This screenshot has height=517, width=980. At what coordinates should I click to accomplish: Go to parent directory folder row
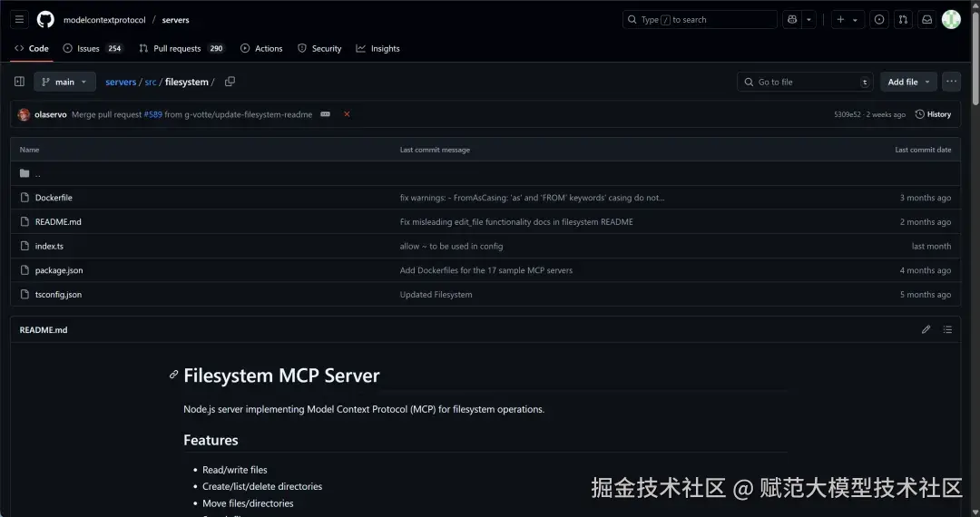click(x=485, y=173)
